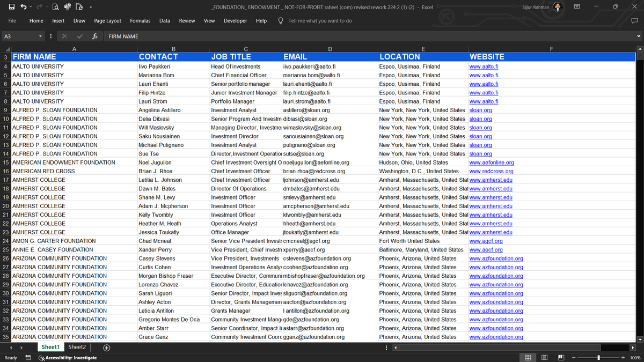This screenshot has height=362, width=644.
Task: Select the Sheet1 tab
Action: click(x=51, y=347)
